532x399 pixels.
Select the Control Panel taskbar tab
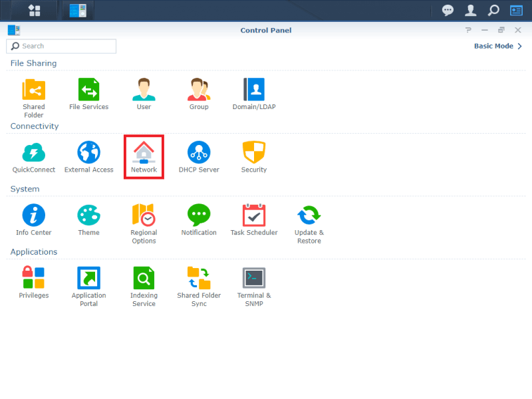[x=78, y=10]
